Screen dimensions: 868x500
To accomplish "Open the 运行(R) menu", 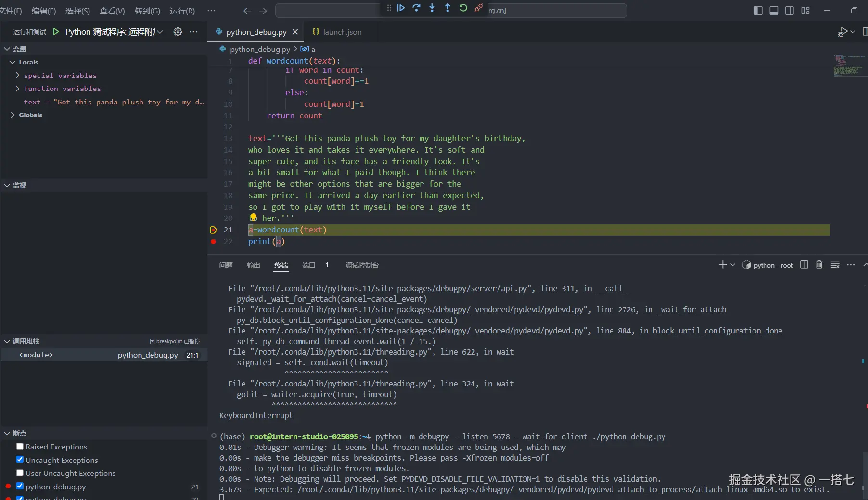I will click(x=182, y=11).
